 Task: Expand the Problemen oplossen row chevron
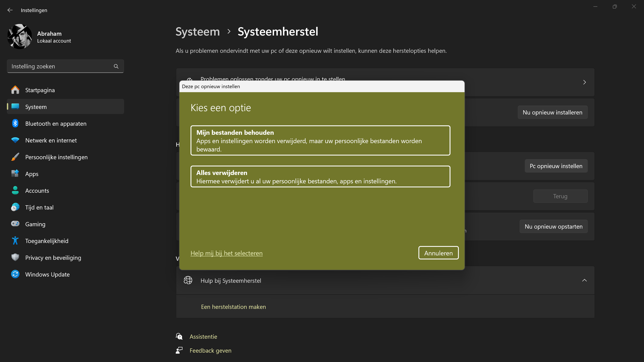point(584,82)
